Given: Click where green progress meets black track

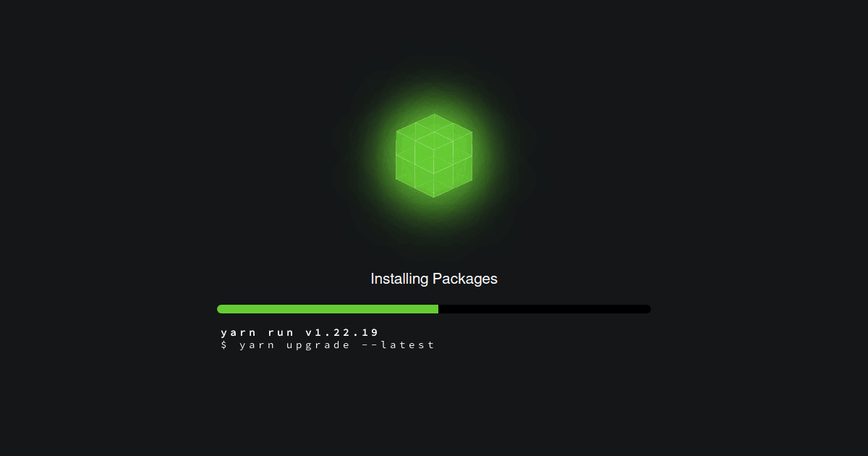Looking at the screenshot, I should click(438, 309).
